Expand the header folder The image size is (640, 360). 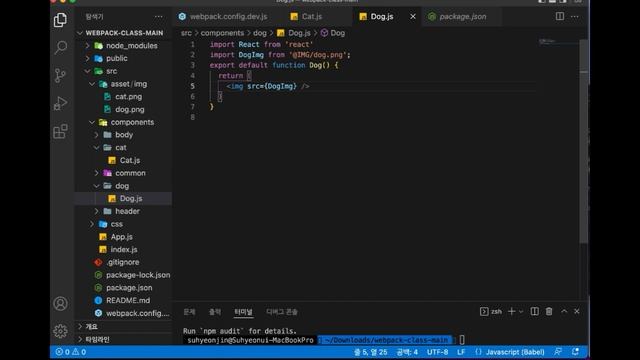coord(123,211)
